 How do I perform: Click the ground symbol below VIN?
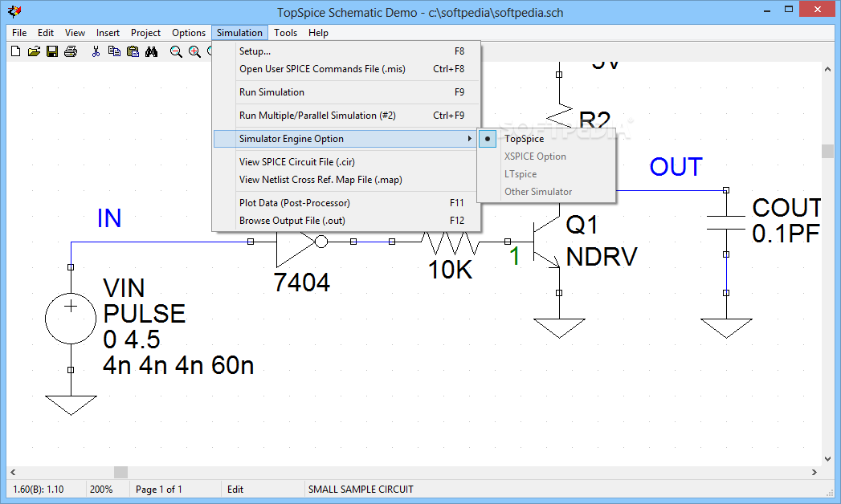coord(71,405)
